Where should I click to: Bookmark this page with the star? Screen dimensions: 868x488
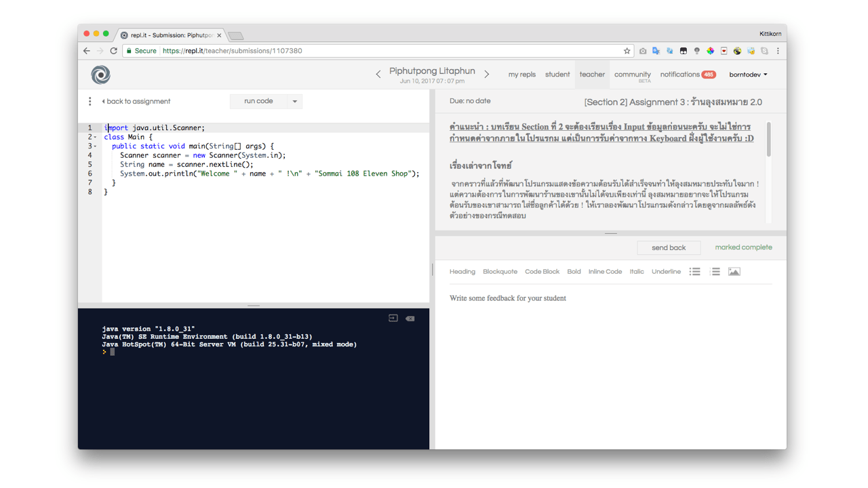click(627, 51)
